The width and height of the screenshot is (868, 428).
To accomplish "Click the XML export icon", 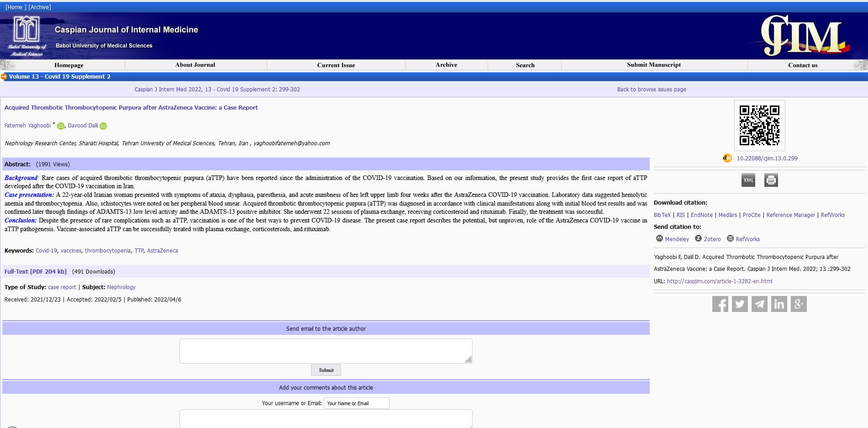I will coord(748,180).
